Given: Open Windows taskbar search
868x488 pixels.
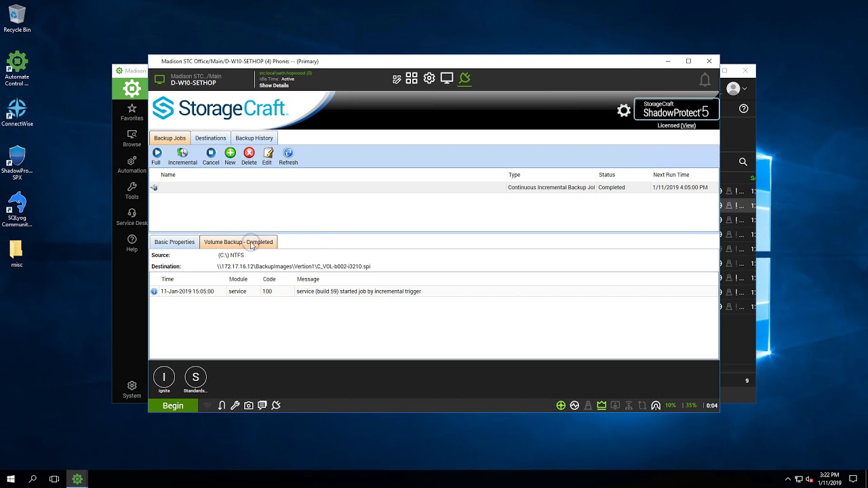Looking at the screenshot, I should tap(33, 479).
